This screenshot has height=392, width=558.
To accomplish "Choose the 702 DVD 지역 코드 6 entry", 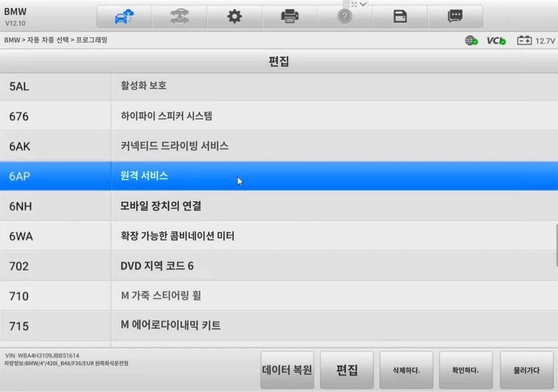I will tap(279, 266).
